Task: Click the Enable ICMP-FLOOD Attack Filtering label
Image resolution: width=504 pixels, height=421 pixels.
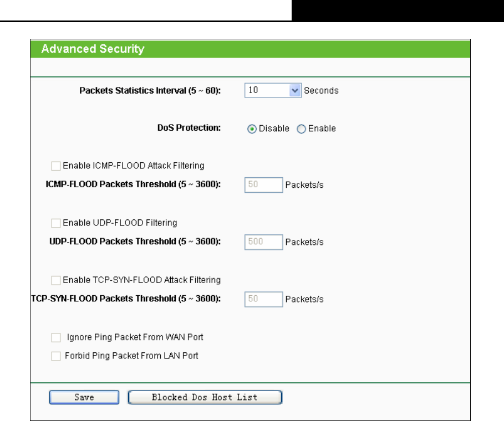Action: [x=134, y=166]
